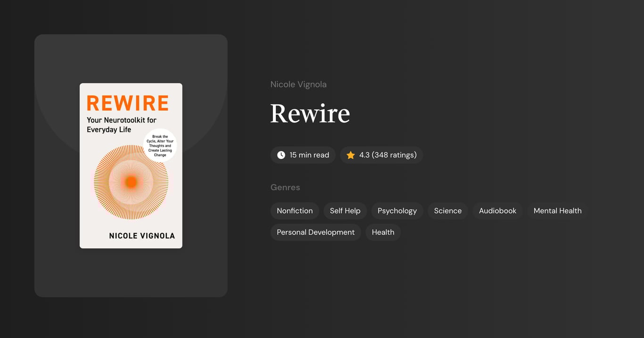Click the circular sunburst artwork on the cover
The height and width of the screenshot is (338, 644).
(131, 181)
